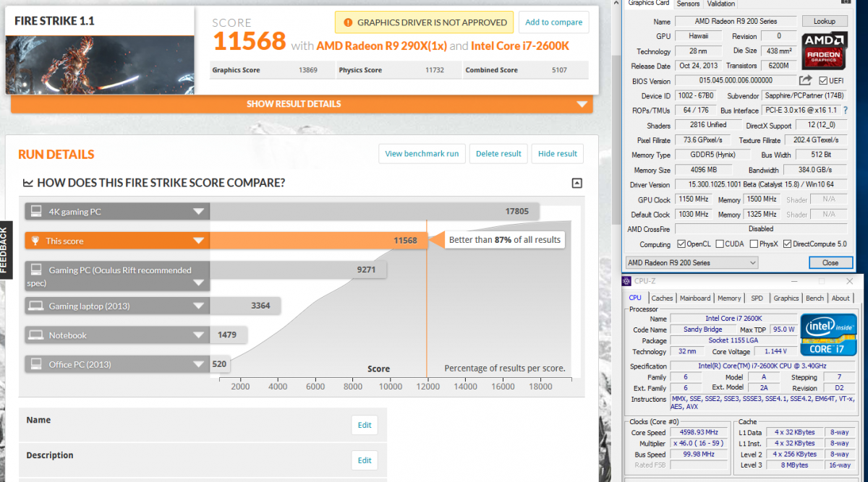
Task: Click the chart icon beside score compare heading
Action: tap(28, 183)
